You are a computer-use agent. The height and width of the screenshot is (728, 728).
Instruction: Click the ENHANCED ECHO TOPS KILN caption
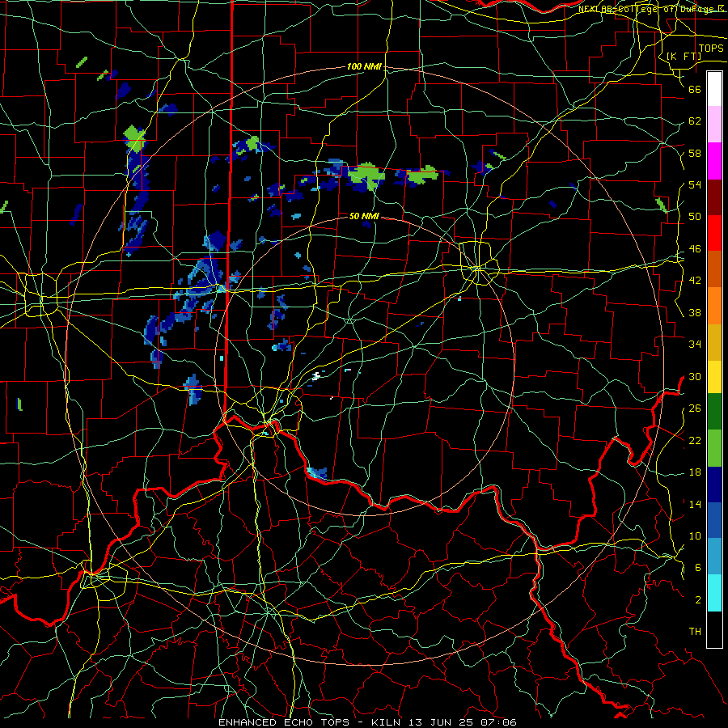(367, 722)
